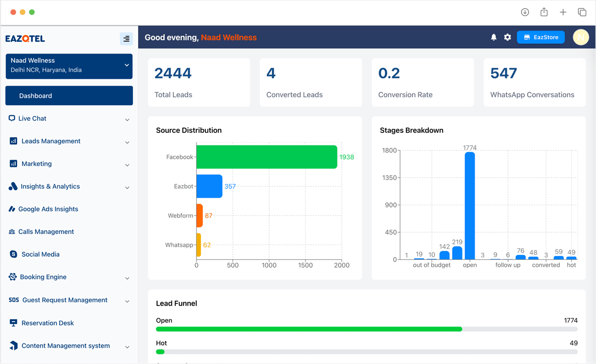Click the browser download icon

(525, 12)
